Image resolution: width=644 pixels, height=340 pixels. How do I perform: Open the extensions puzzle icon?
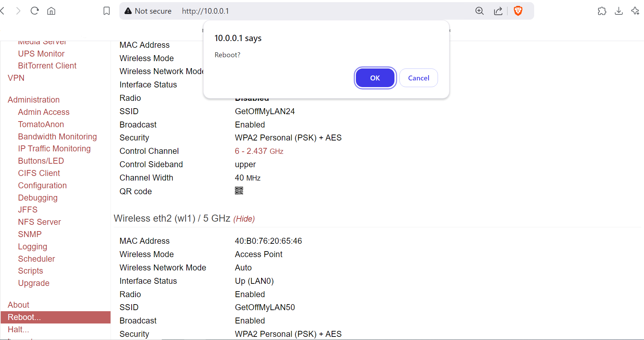602,11
